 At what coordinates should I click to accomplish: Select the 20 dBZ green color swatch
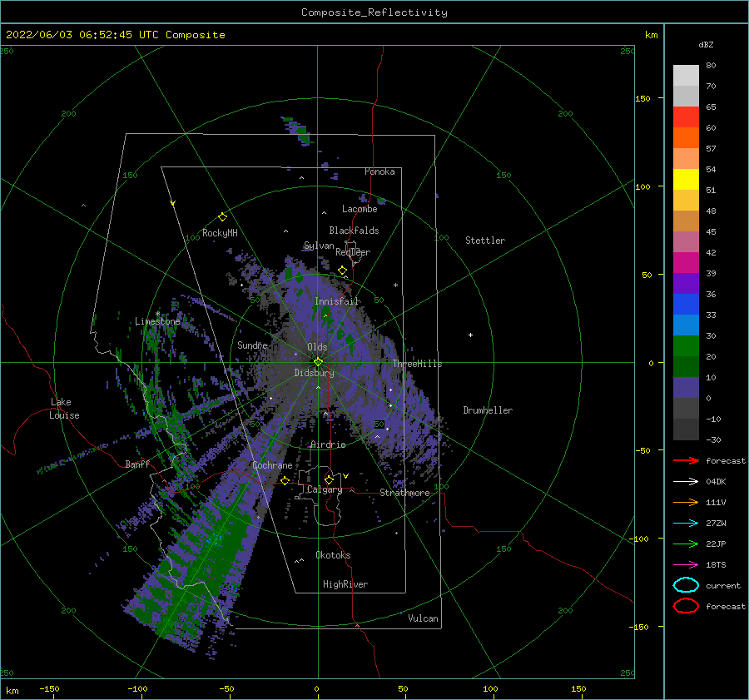click(x=686, y=346)
